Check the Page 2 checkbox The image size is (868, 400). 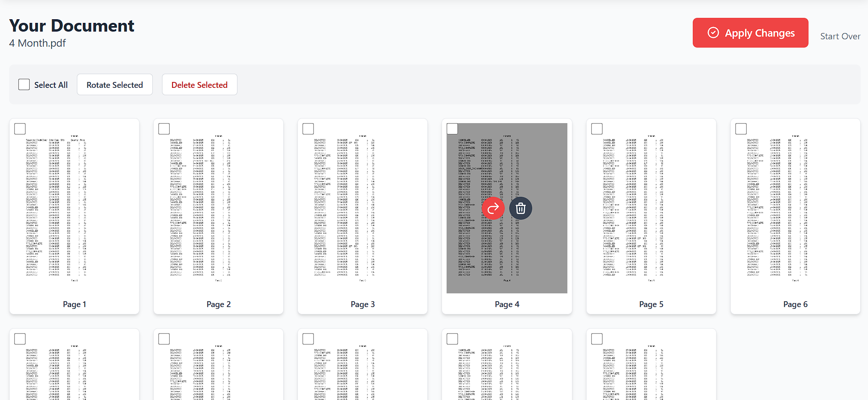pyautogui.click(x=164, y=129)
